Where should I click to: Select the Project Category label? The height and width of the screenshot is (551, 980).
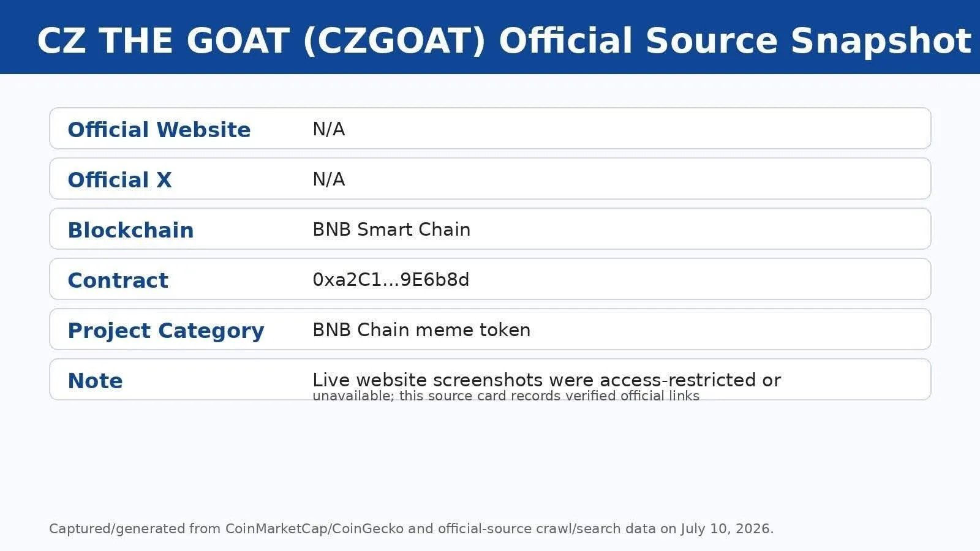click(166, 331)
